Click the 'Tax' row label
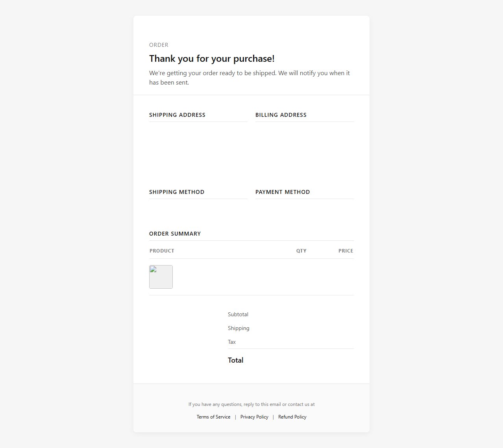The height and width of the screenshot is (448, 503). click(x=232, y=342)
